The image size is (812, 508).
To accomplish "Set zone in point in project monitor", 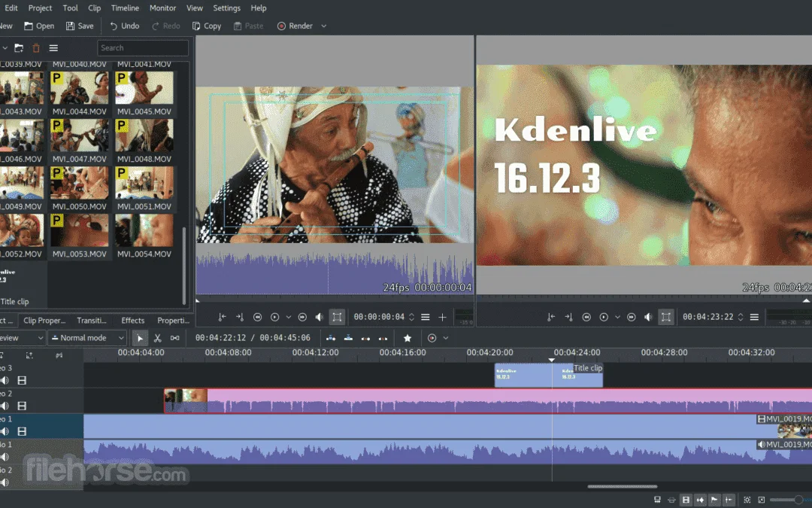I will point(551,317).
